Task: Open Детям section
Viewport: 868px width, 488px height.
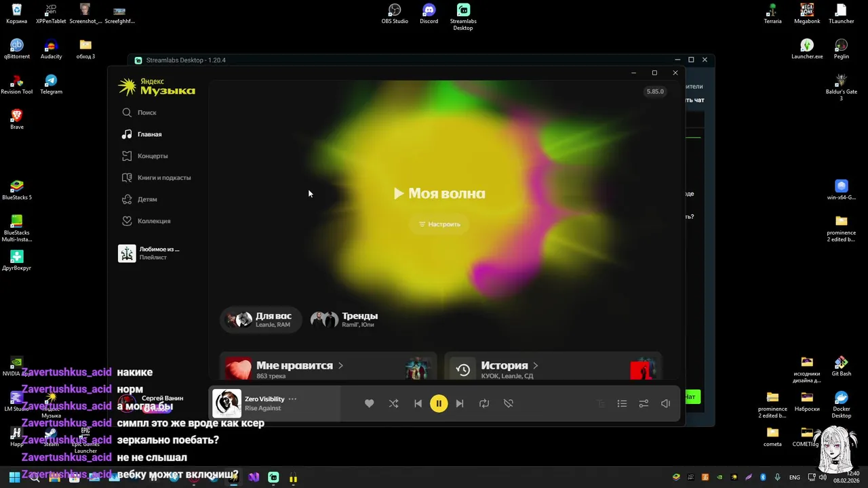Action: point(139,199)
